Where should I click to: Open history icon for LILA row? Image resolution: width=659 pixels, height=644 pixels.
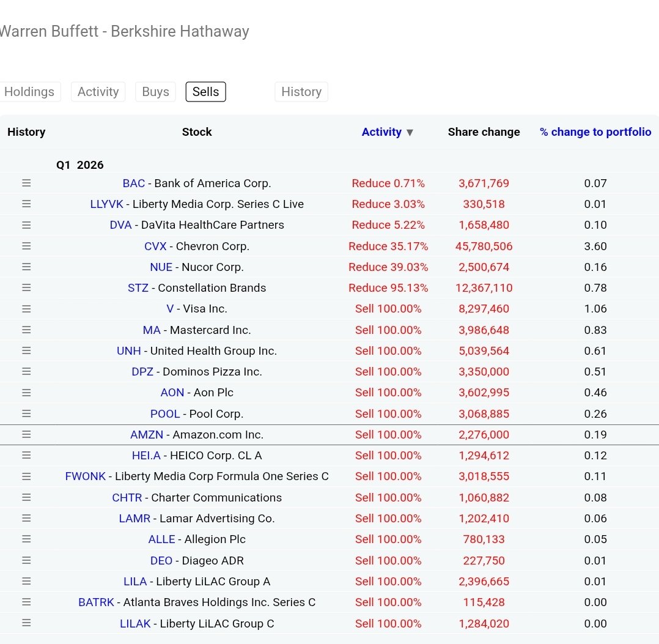click(26, 582)
